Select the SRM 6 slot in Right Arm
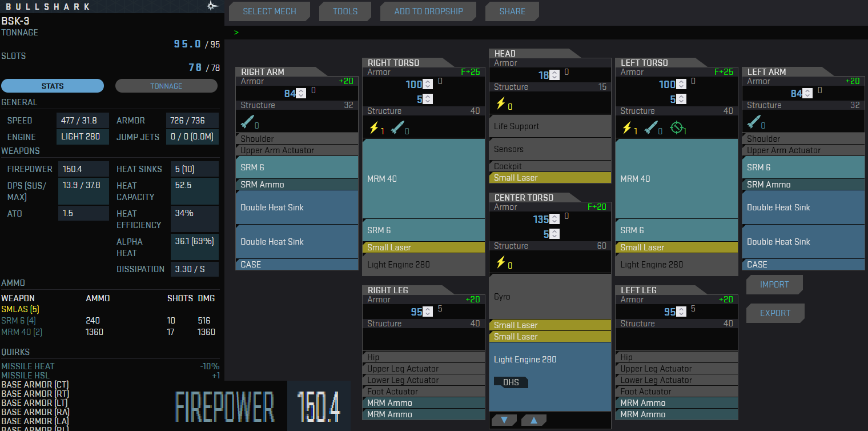Screen dimensions: 868x431 [297, 167]
